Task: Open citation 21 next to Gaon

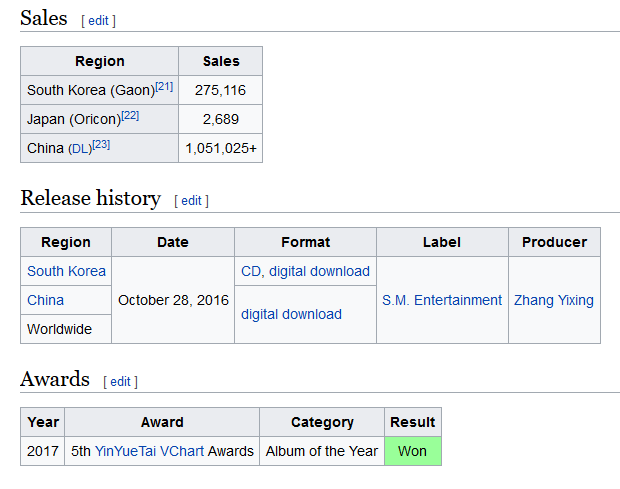Action: 164,88
